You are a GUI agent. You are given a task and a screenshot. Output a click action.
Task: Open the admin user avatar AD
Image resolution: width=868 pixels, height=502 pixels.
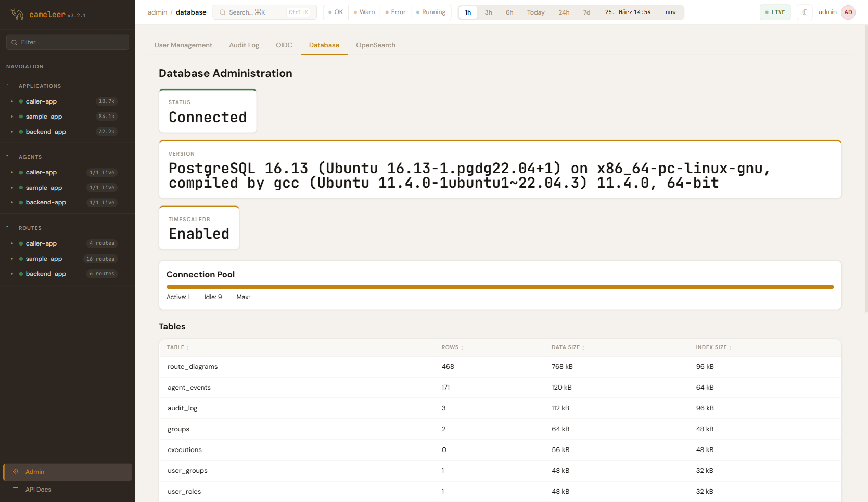pyautogui.click(x=848, y=12)
